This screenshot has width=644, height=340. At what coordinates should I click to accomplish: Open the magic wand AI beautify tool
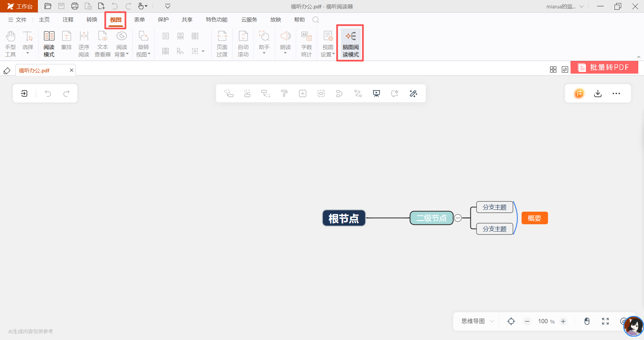pos(413,93)
